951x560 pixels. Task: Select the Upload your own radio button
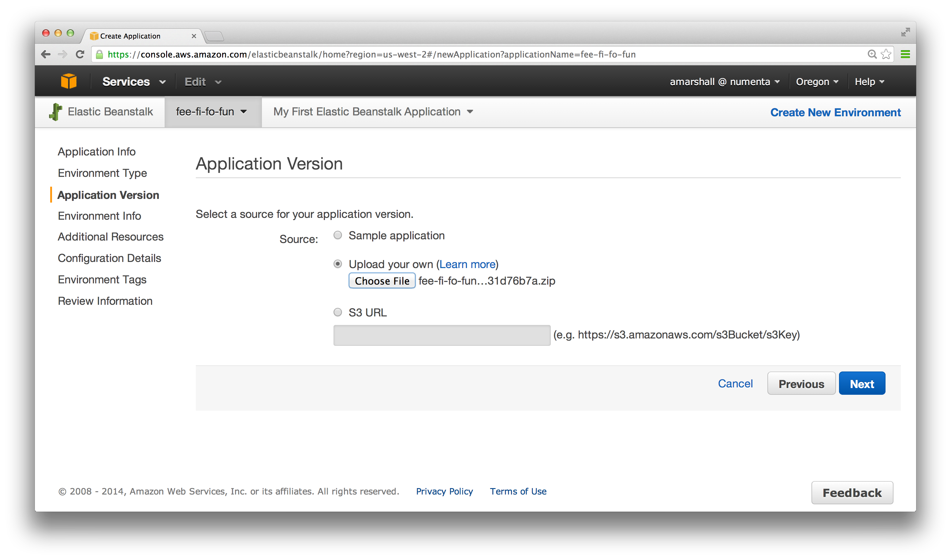pos(338,264)
